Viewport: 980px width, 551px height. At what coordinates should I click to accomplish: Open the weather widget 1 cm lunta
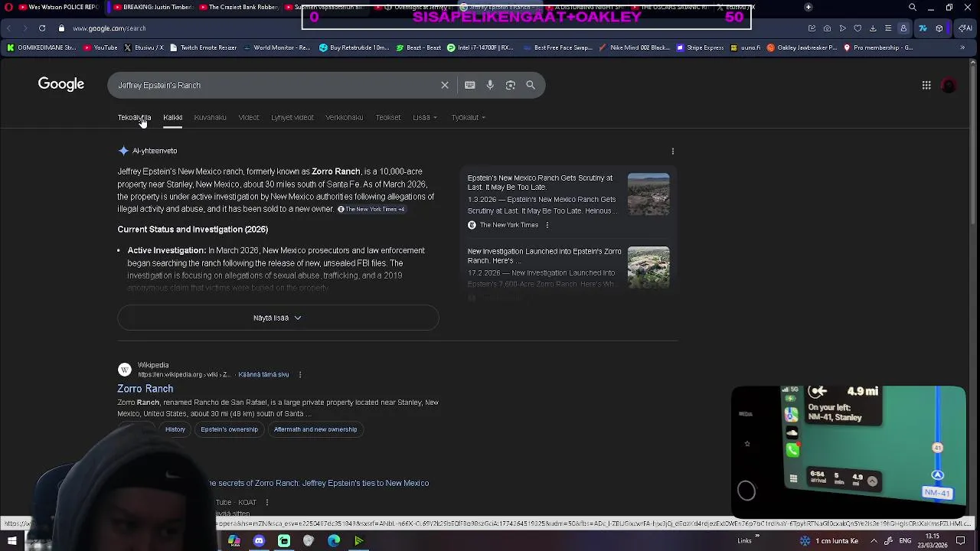coord(829,541)
